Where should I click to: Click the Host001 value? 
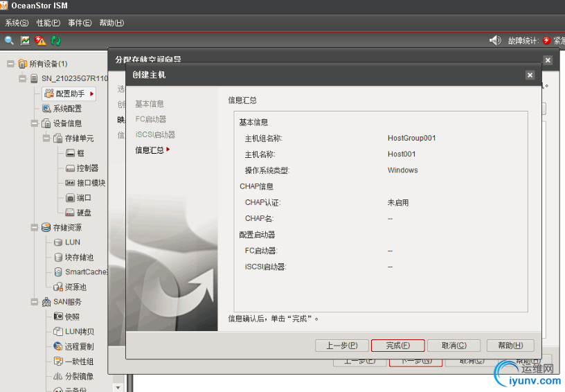pos(402,154)
